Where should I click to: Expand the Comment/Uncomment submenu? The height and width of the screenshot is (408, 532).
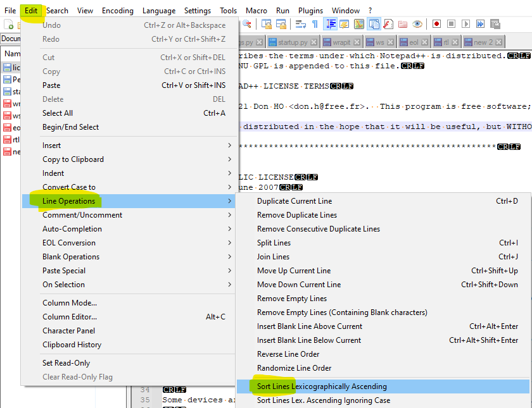pyautogui.click(x=129, y=215)
